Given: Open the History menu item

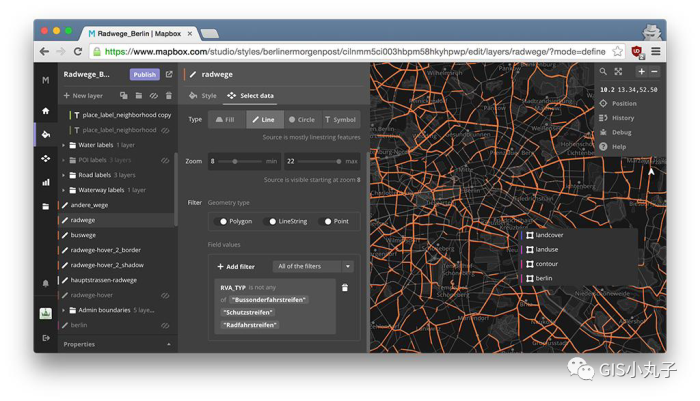Looking at the screenshot, I should [622, 118].
